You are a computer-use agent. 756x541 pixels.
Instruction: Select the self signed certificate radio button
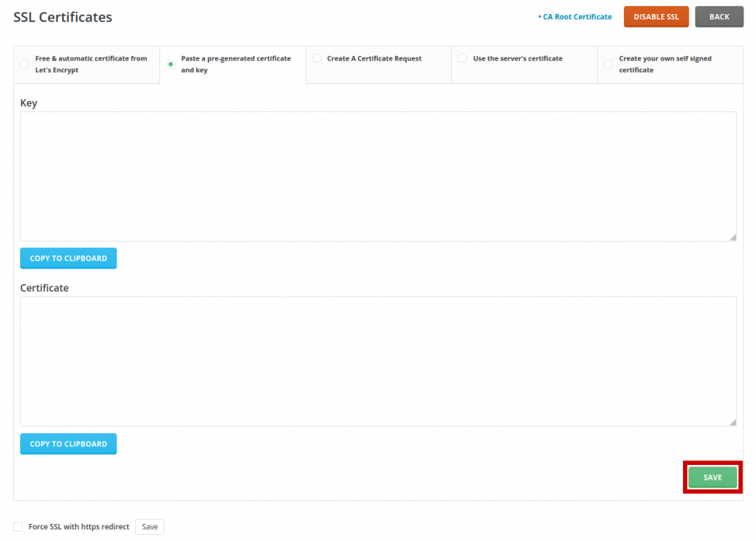click(608, 64)
